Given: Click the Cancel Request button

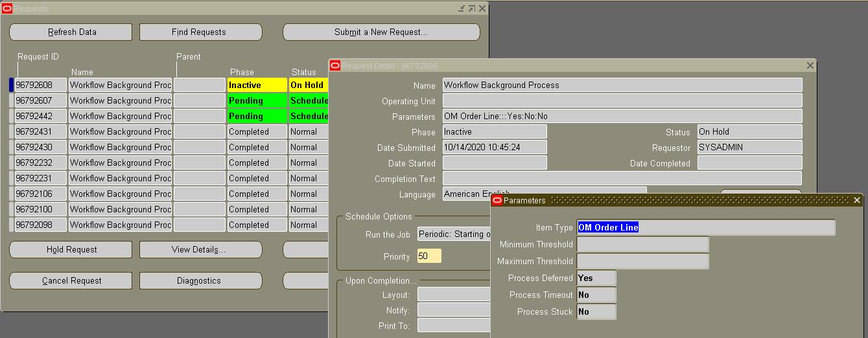Looking at the screenshot, I should [x=71, y=280].
